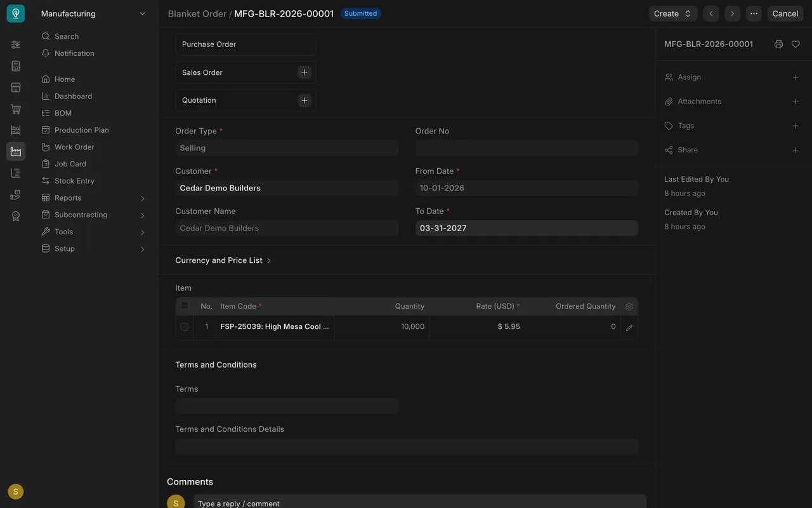Go to the next document arrow

point(733,13)
